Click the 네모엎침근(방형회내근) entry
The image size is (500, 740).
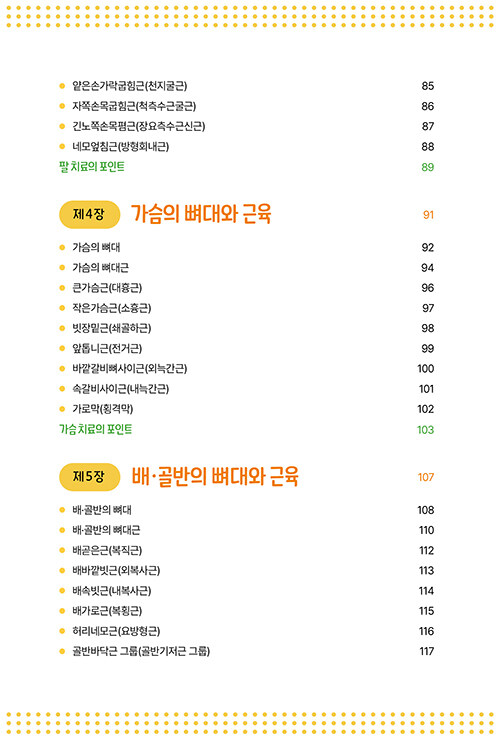coord(120,146)
